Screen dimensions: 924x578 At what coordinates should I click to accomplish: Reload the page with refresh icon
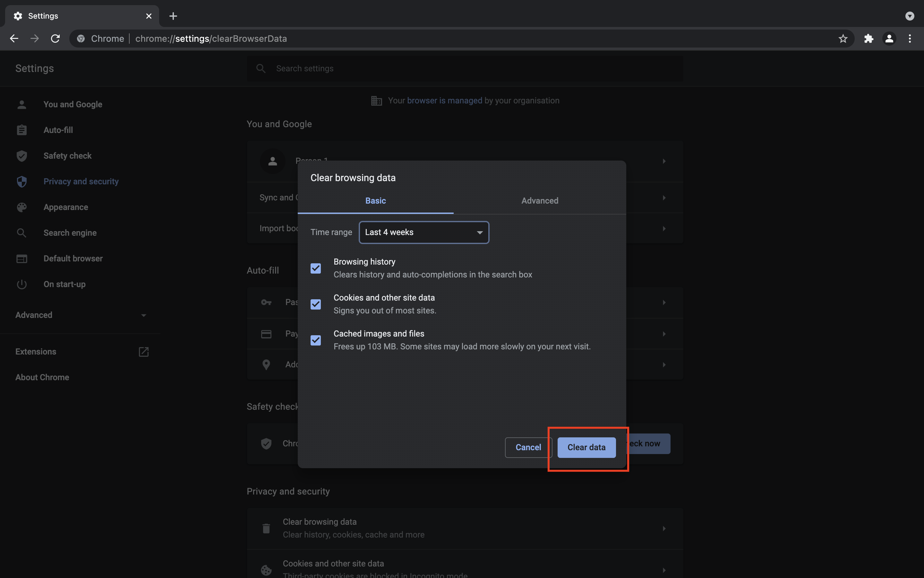(x=56, y=39)
